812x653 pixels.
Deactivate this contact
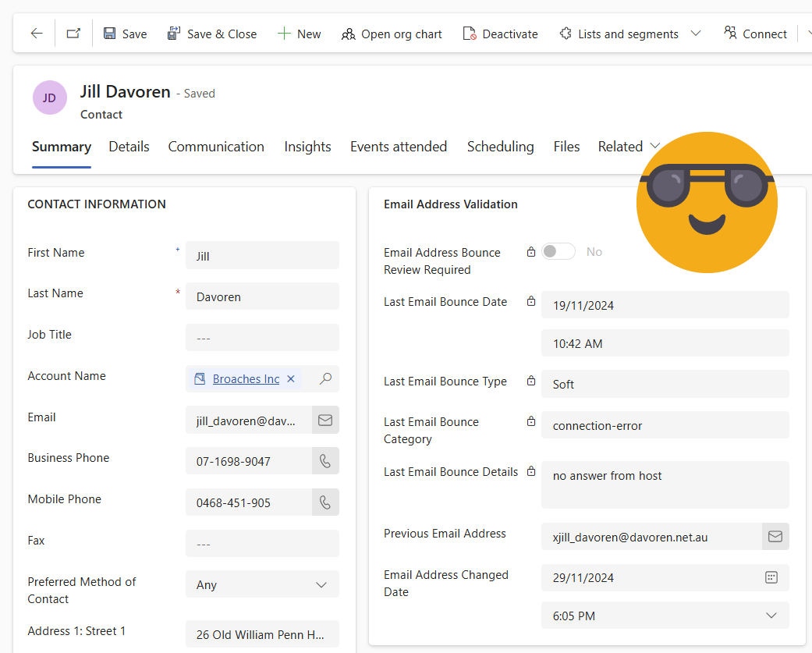click(500, 34)
